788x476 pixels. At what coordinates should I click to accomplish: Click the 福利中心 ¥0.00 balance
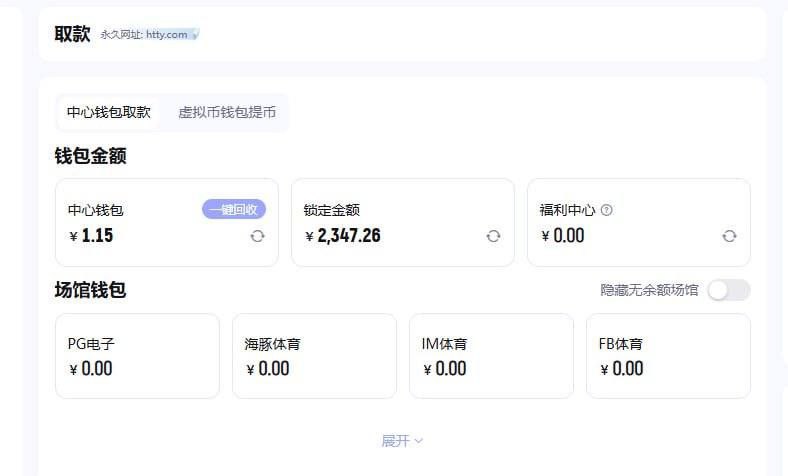(568, 236)
